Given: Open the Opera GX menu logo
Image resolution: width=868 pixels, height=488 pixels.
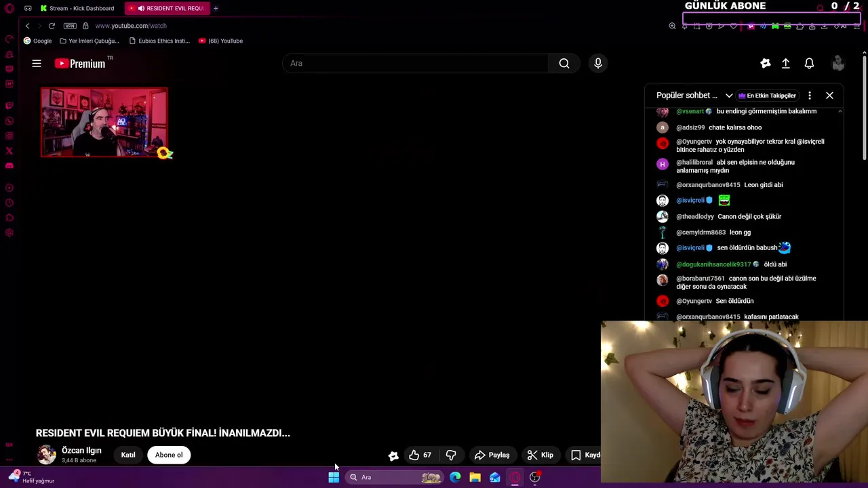Looking at the screenshot, I should (9, 8).
